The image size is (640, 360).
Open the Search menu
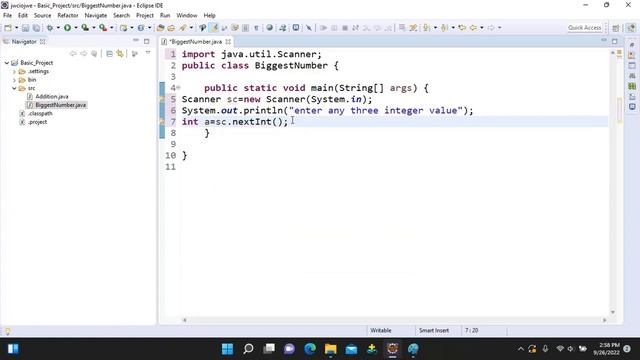click(x=121, y=15)
